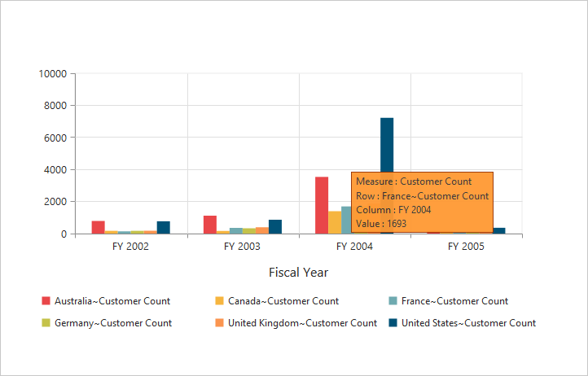Toggle the United Kingdom~Customer Count legend label

coord(302,323)
